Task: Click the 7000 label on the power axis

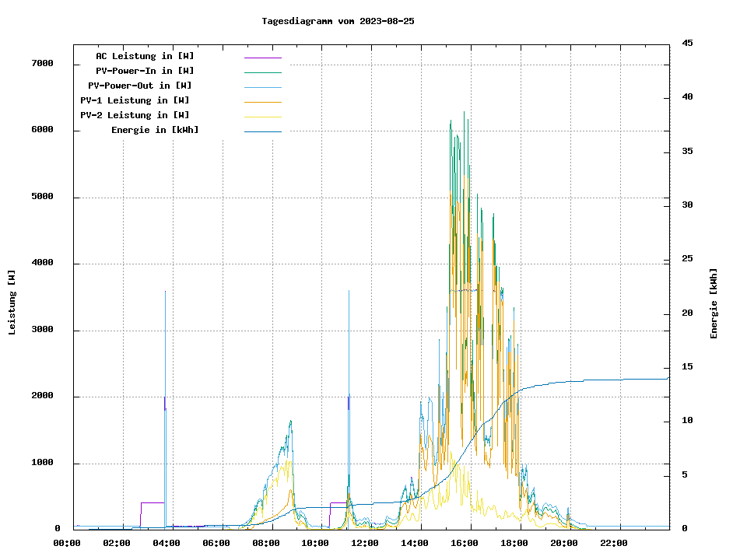Action: coord(43,64)
